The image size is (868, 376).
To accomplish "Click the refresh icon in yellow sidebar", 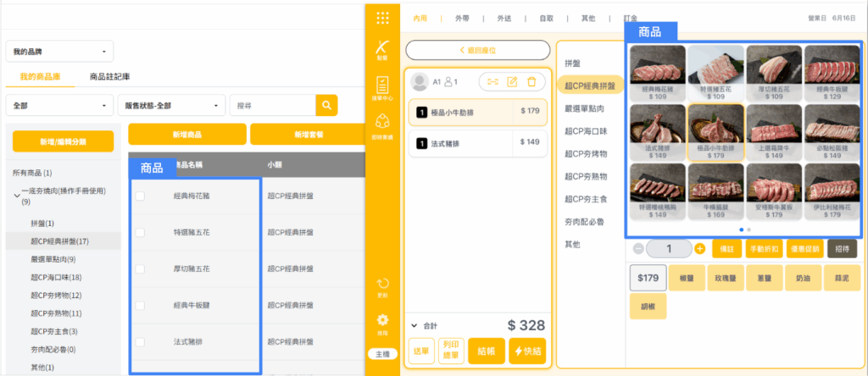I will point(383,285).
